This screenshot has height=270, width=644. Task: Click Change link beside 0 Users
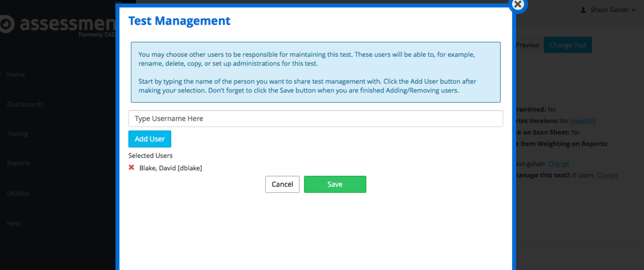click(607, 175)
